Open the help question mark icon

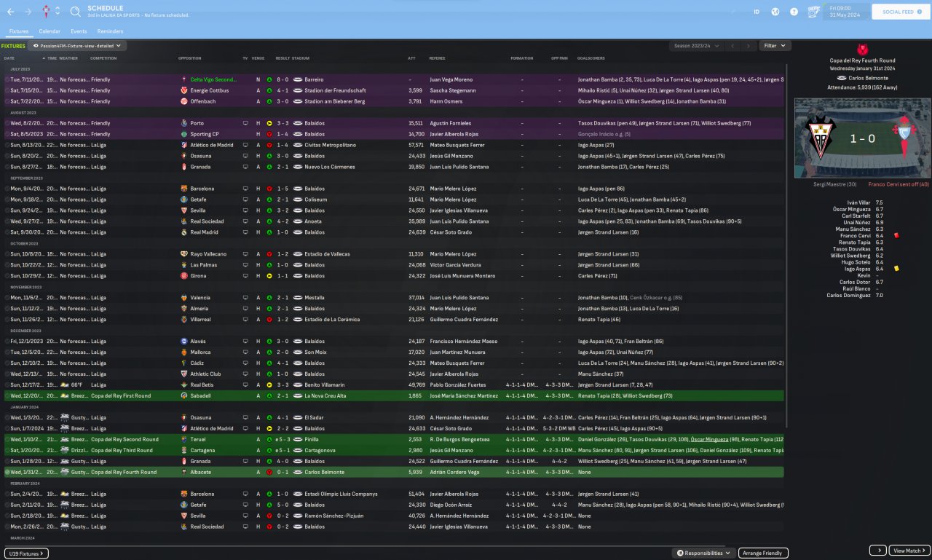tap(794, 12)
